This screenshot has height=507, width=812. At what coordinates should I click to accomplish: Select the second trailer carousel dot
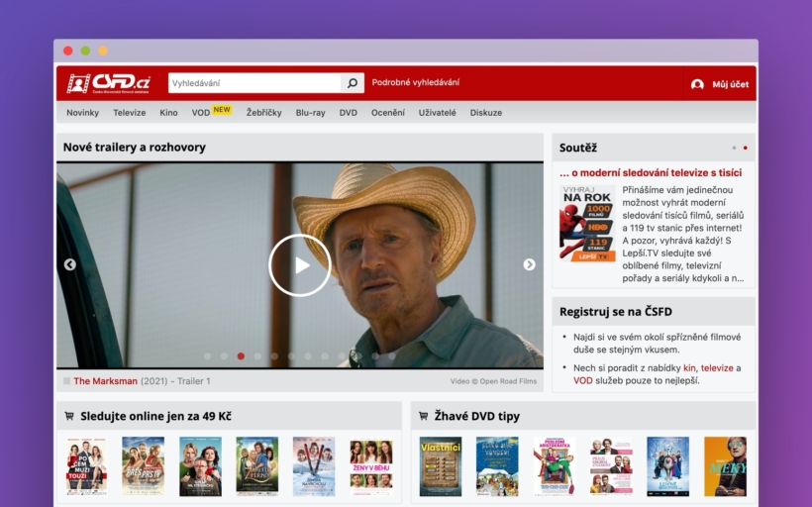(224, 356)
